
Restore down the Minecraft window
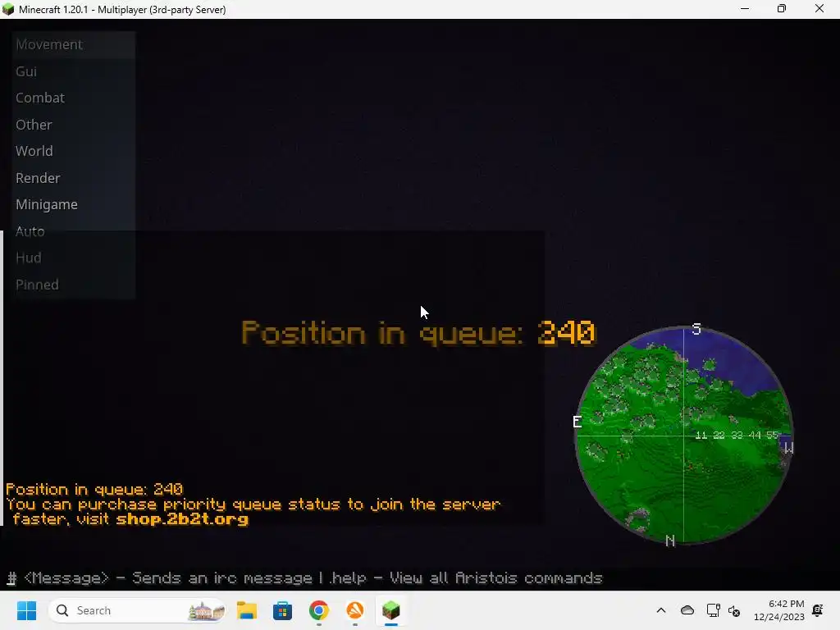pyautogui.click(x=782, y=9)
